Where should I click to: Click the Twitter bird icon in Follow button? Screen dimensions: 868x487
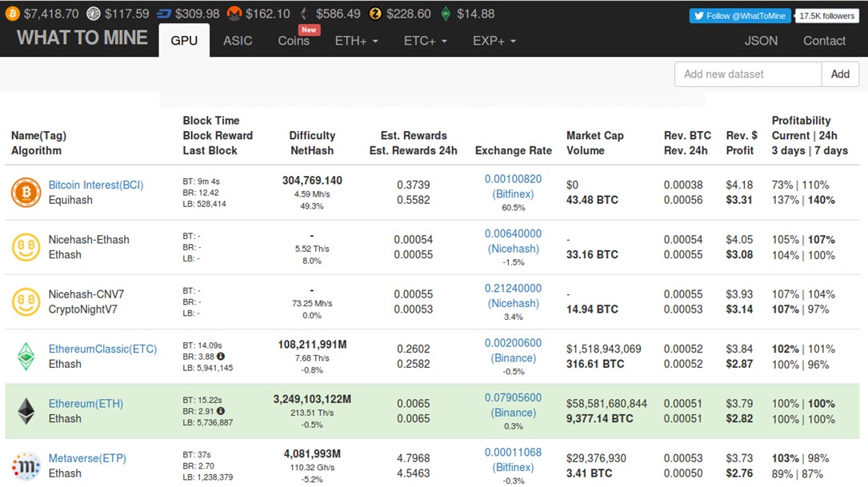[699, 16]
